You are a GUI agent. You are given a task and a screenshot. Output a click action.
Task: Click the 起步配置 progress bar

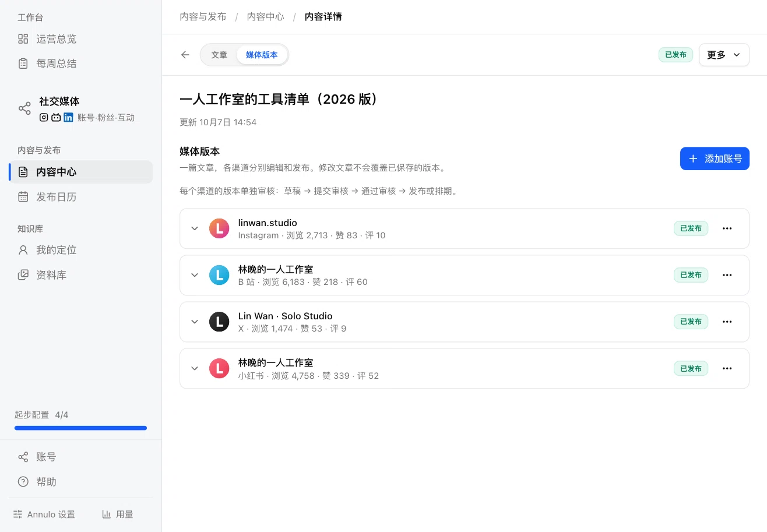tap(80, 428)
